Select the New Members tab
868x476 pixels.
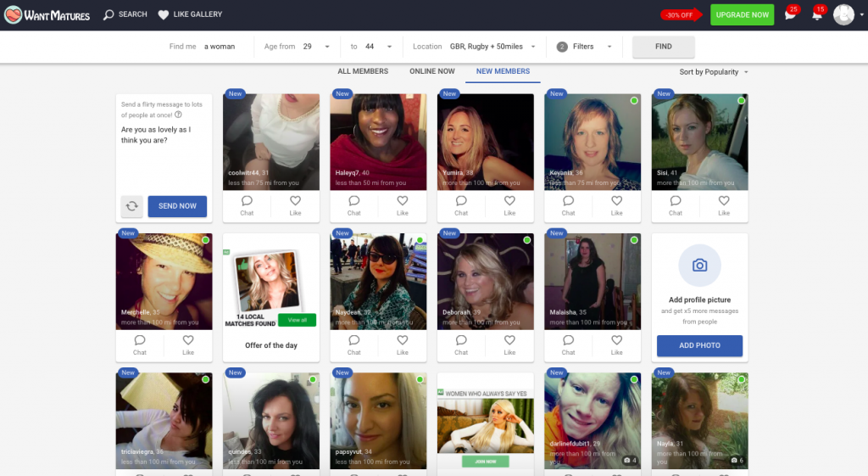tap(503, 71)
